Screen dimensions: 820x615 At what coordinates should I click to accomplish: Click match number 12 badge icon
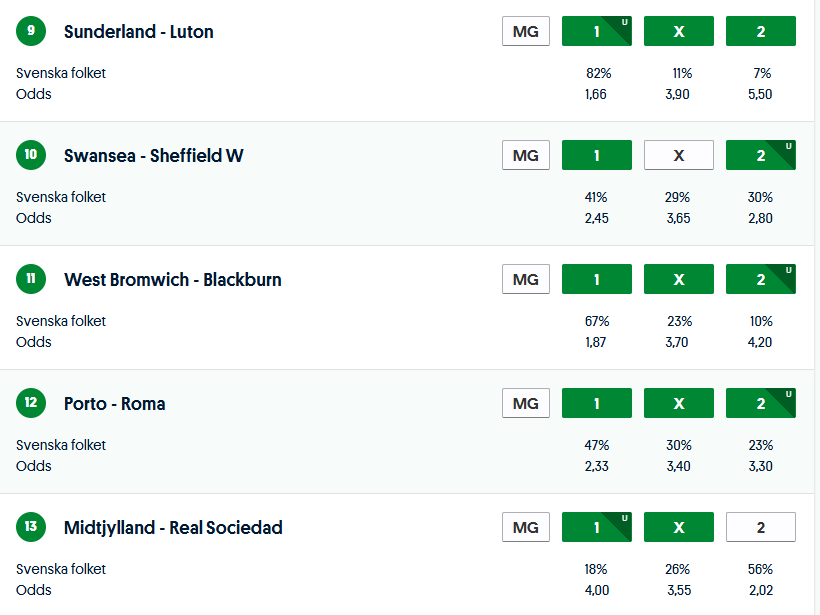click(x=31, y=403)
